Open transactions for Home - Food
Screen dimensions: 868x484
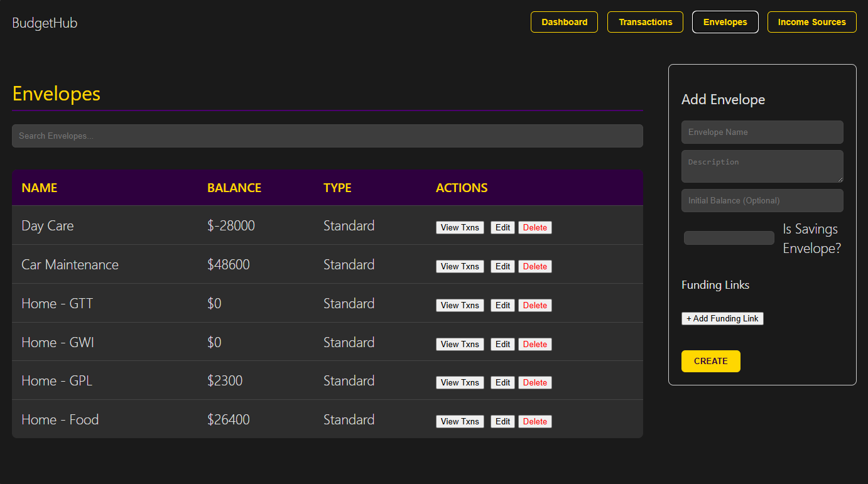[460, 422]
